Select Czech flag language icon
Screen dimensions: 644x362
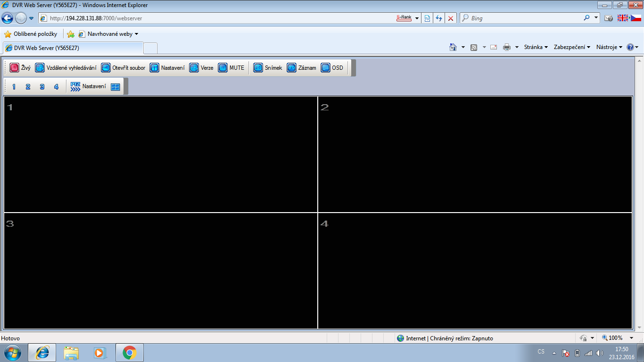pos(636,18)
